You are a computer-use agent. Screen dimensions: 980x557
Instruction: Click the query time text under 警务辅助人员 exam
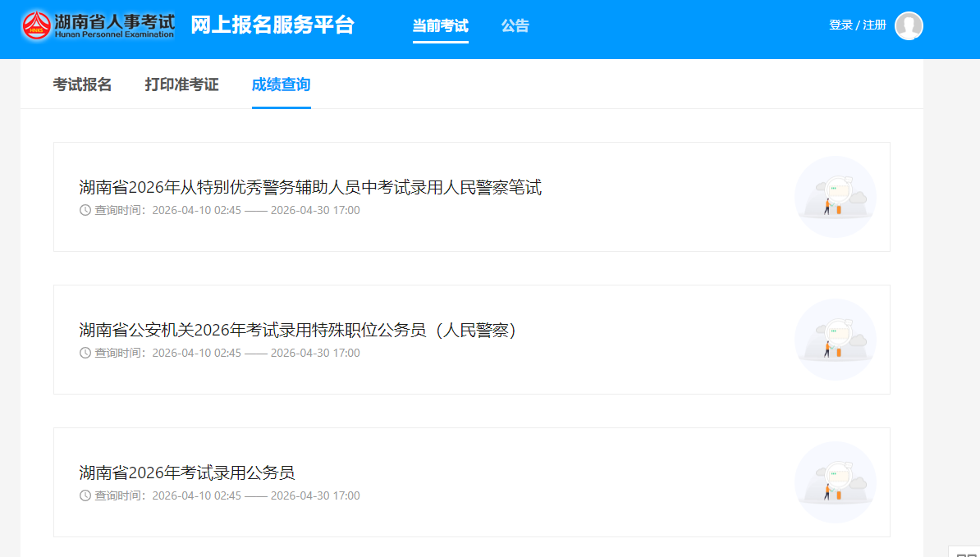point(227,210)
